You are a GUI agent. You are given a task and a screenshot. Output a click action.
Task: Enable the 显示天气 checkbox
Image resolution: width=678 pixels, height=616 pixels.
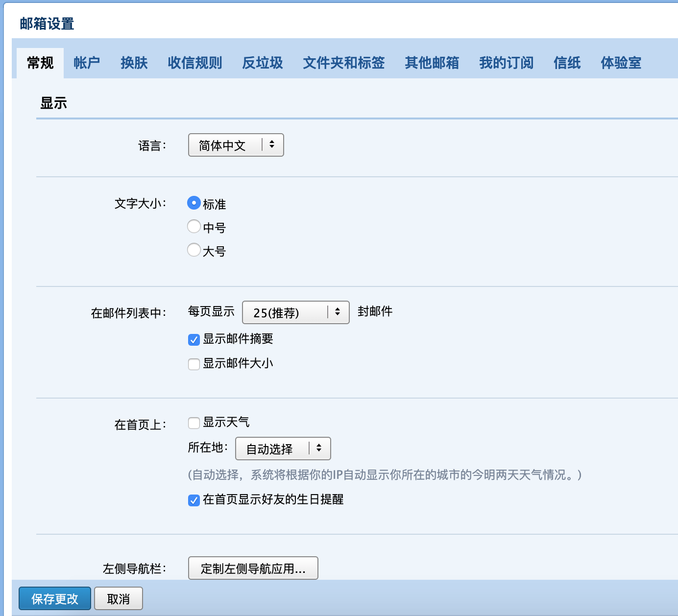194,423
